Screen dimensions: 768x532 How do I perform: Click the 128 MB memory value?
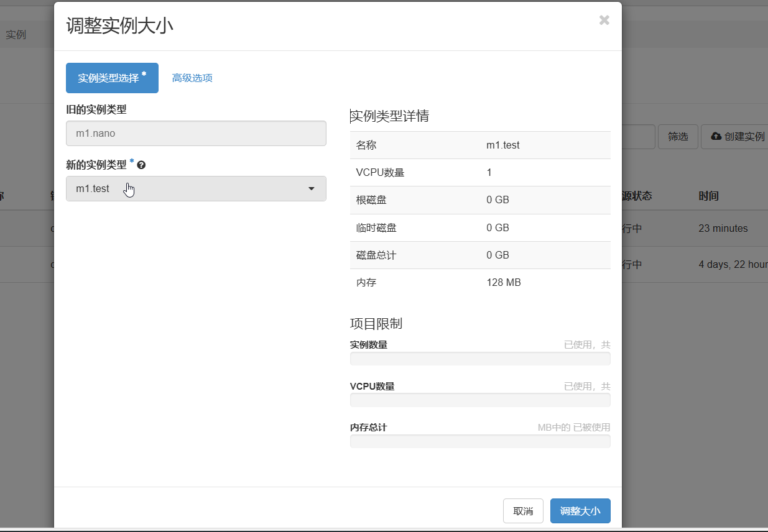click(x=504, y=282)
